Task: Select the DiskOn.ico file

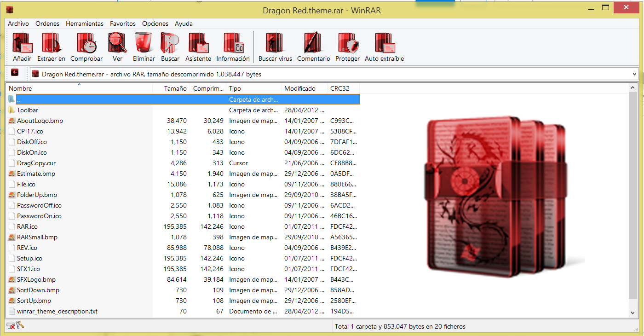Action: click(x=32, y=152)
